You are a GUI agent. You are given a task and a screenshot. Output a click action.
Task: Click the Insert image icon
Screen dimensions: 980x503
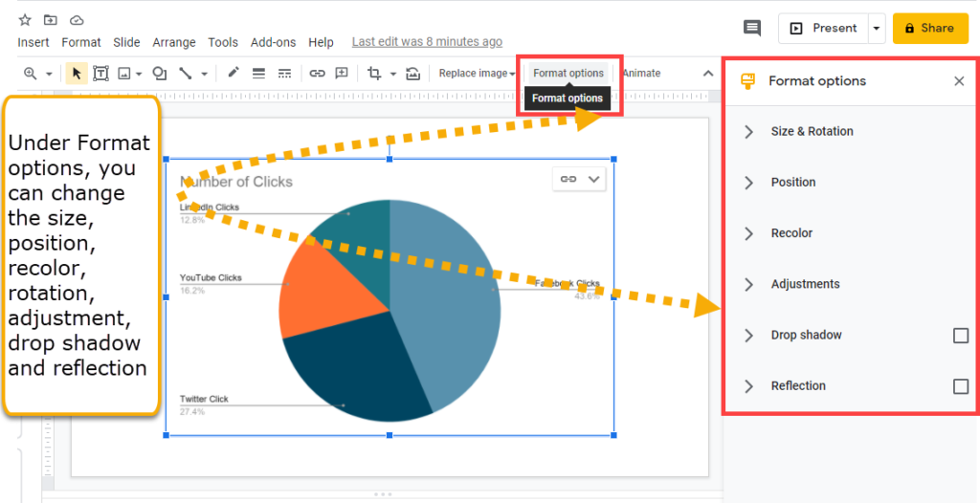point(124,74)
